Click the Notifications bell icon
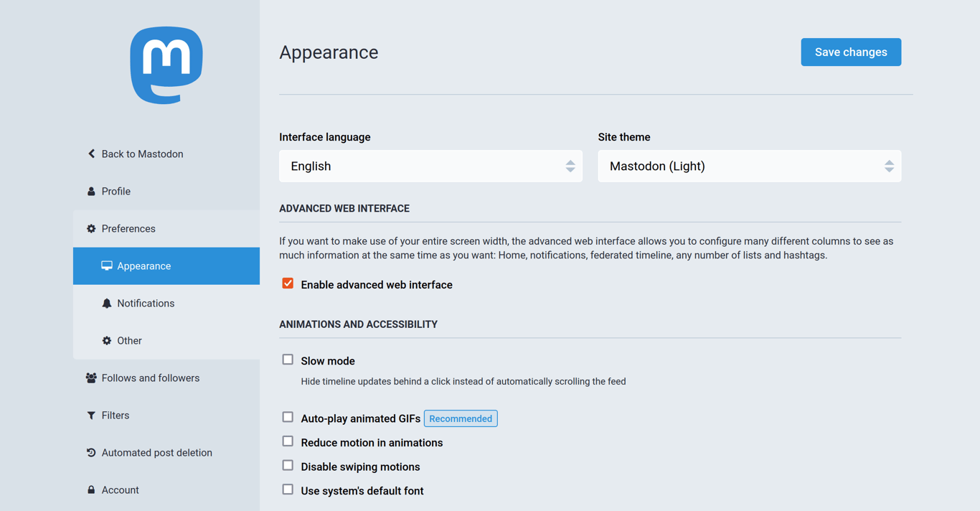Viewport: 980px width, 511px height. click(107, 304)
